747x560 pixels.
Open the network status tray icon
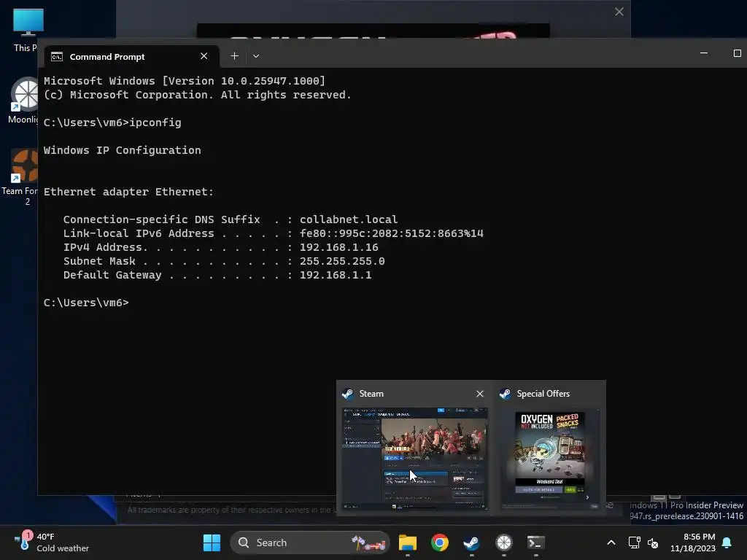634,542
